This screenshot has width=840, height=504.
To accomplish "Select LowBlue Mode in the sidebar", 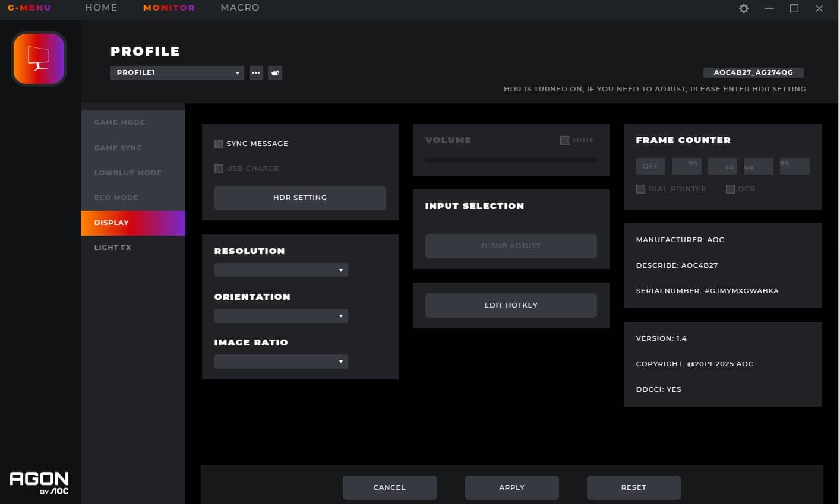I will [133, 173].
